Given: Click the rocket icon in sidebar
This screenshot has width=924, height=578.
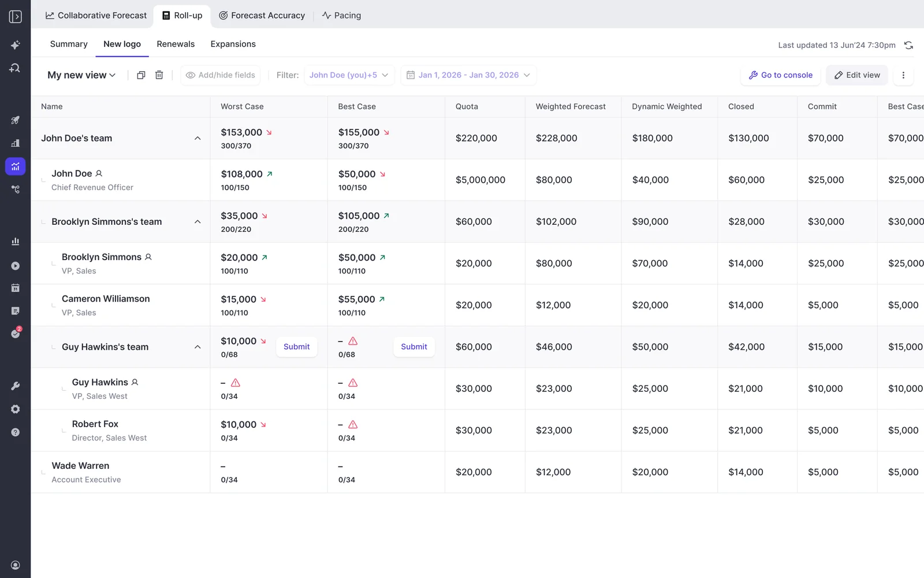Looking at the screenshot, I should click(16, 120).
